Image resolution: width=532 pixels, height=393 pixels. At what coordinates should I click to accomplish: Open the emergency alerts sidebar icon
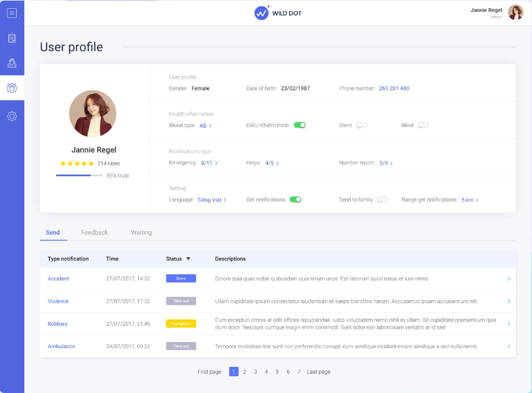coord(11,62)
